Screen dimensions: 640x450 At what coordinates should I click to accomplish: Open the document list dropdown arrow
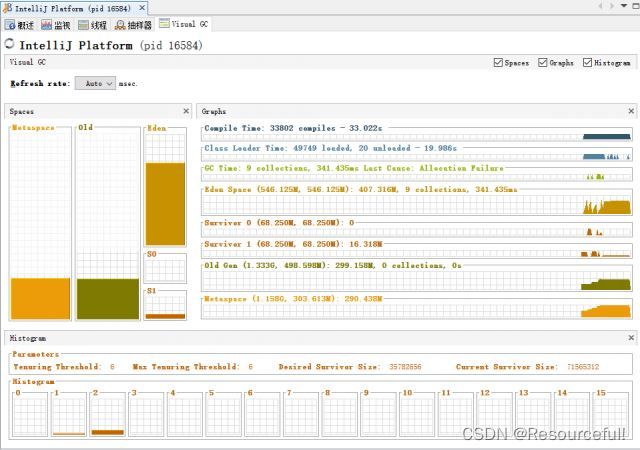624,6
